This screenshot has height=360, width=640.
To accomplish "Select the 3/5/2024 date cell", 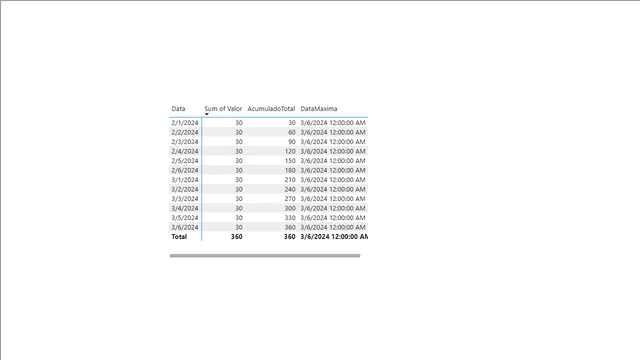I will coord(184,218).
